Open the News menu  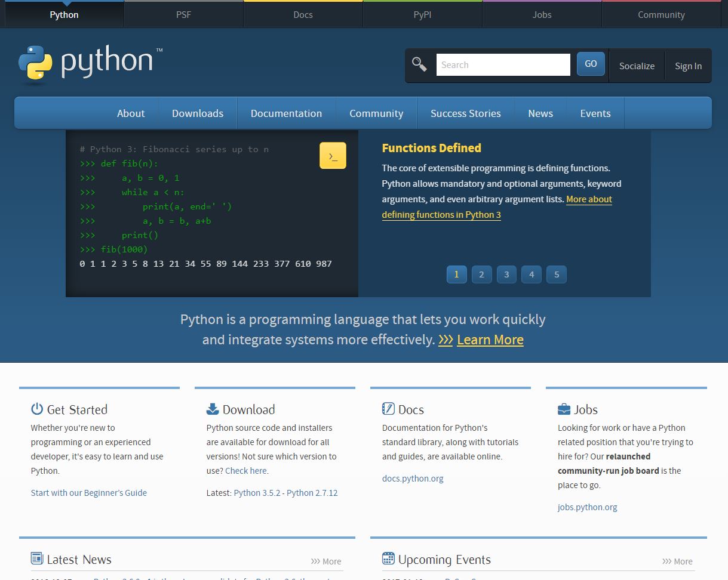click(540, 113)
